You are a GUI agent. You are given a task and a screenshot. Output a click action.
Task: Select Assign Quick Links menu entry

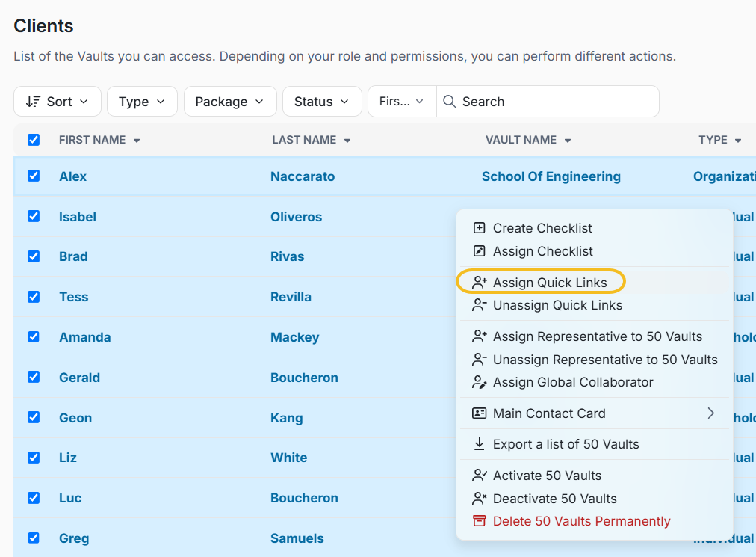tap(594, 283)
